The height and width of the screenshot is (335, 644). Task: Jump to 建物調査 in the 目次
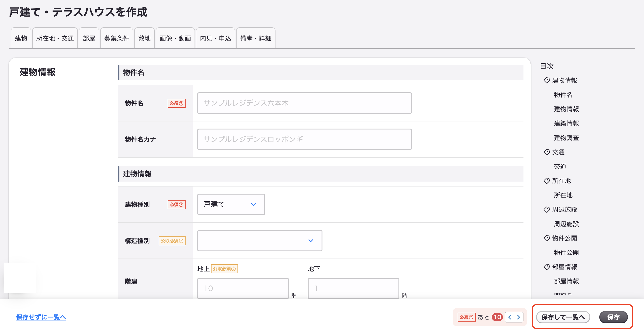coord(566,138)
